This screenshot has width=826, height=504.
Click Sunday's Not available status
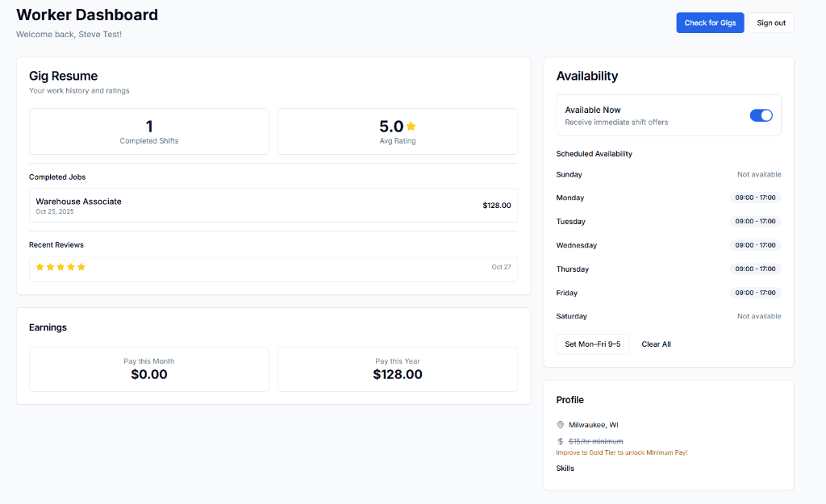(x=758, y=174)
